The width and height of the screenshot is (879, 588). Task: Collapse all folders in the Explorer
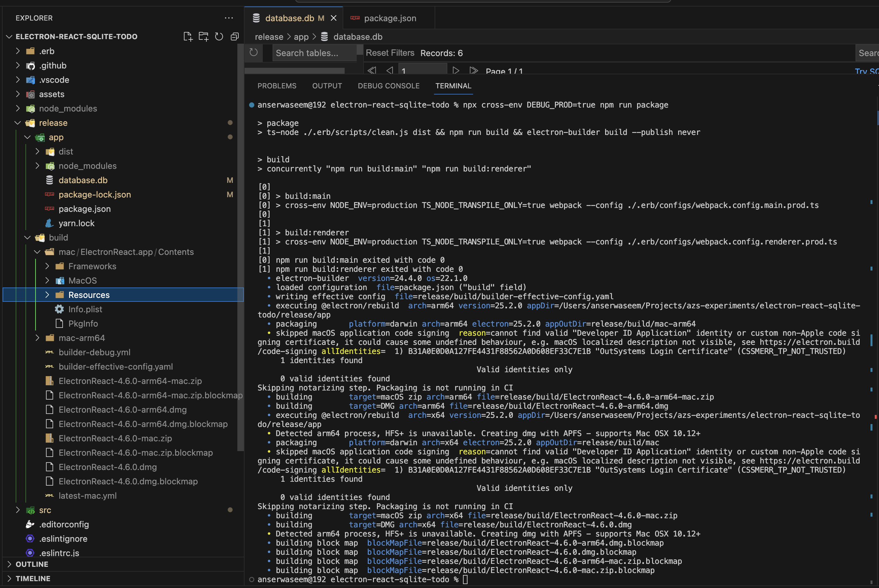point(235,37)
